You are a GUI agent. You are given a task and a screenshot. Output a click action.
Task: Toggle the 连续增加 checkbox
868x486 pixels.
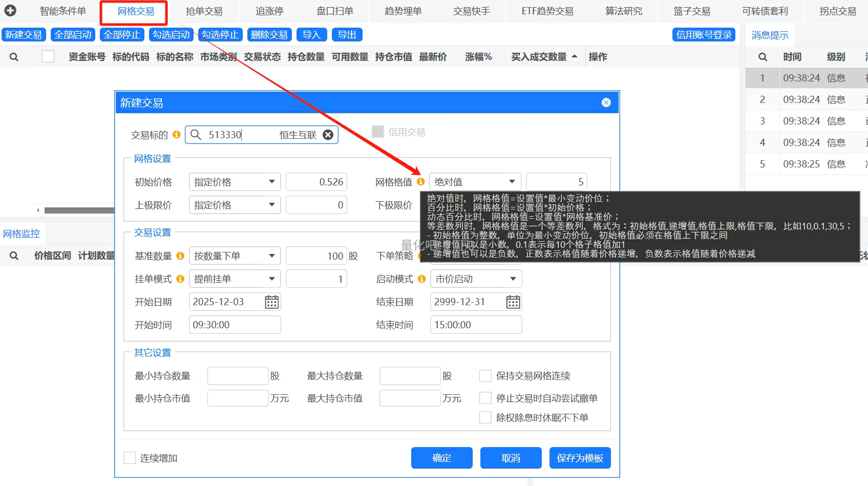(x=130, y=458)
